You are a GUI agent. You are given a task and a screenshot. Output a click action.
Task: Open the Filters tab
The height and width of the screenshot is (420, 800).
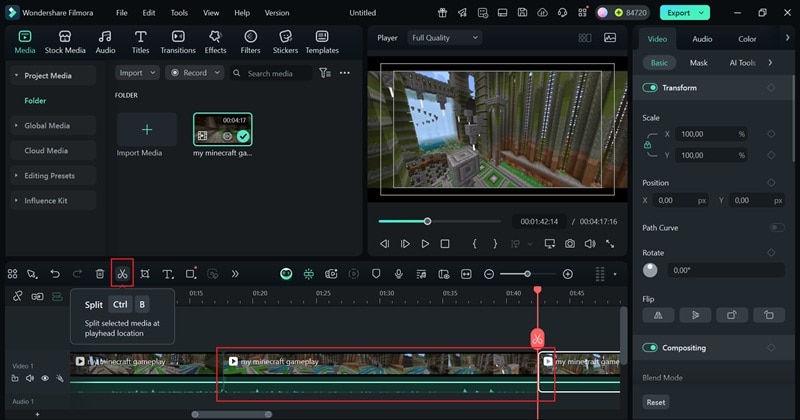click(x=250, y=42)
